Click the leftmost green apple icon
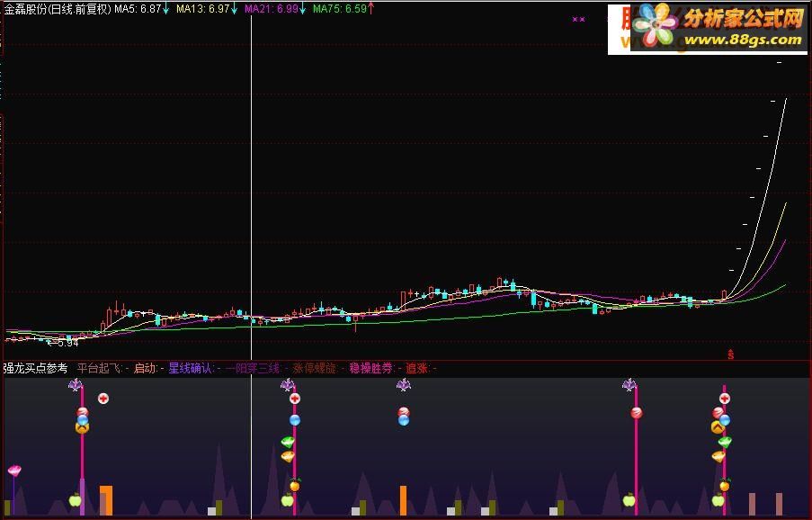Image resolution: width=812 pixels, height=520 pixels. coord(76,500)
